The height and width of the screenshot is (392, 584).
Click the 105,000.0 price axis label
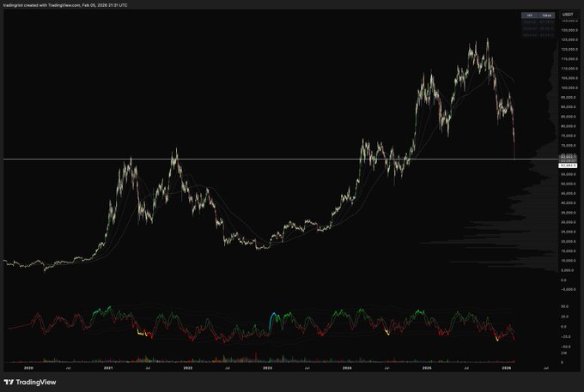[570, 78]
